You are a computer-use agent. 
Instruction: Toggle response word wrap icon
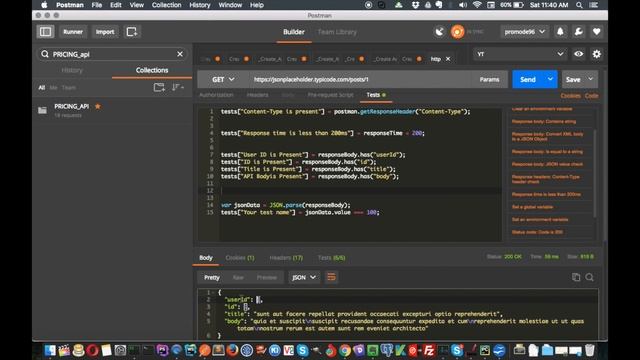tap(331, 277)
